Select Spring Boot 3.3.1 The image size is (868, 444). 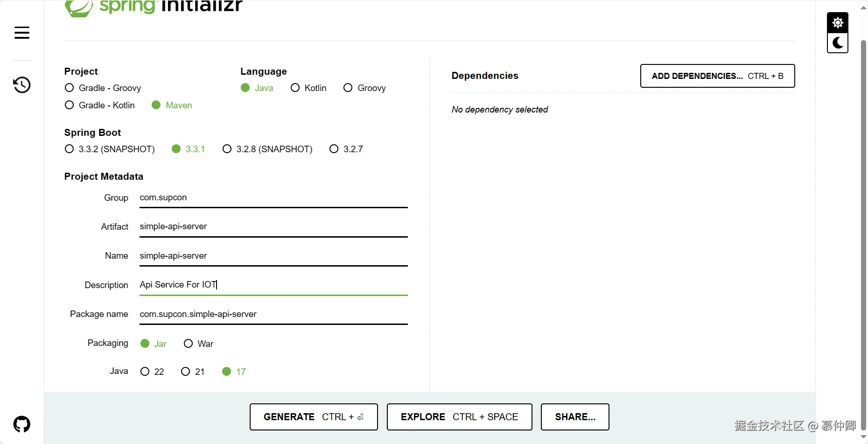coord(188,149)
